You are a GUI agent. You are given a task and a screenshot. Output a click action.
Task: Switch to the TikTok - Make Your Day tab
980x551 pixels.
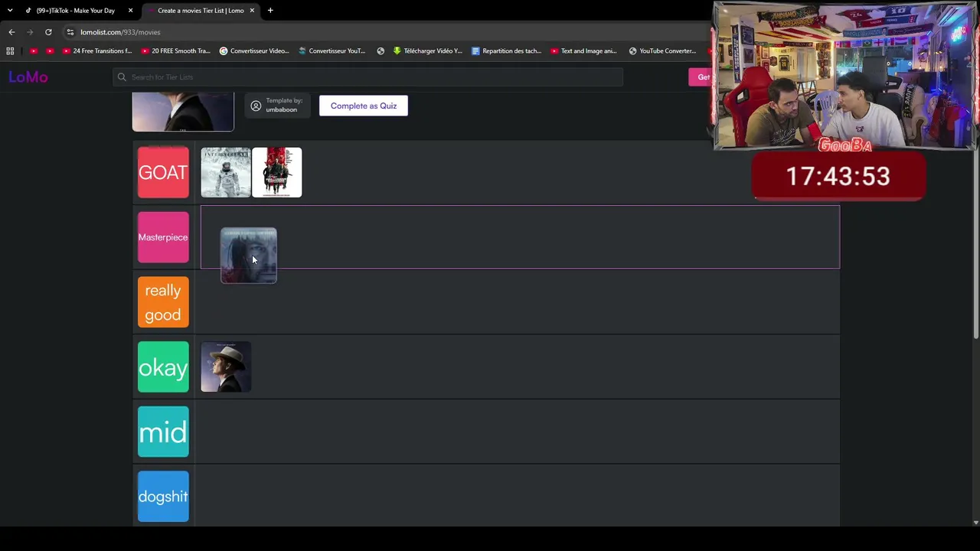click(x=76, y=11)
